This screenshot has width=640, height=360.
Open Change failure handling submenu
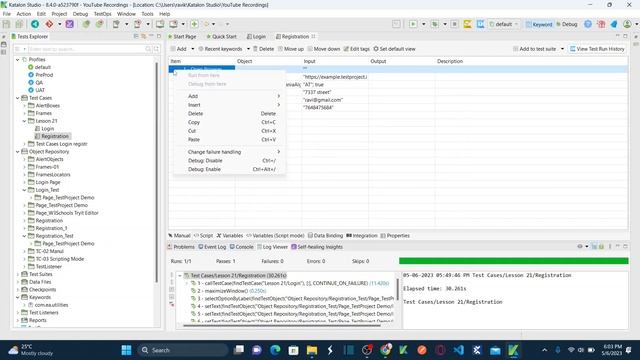click(x=229, y=152)
